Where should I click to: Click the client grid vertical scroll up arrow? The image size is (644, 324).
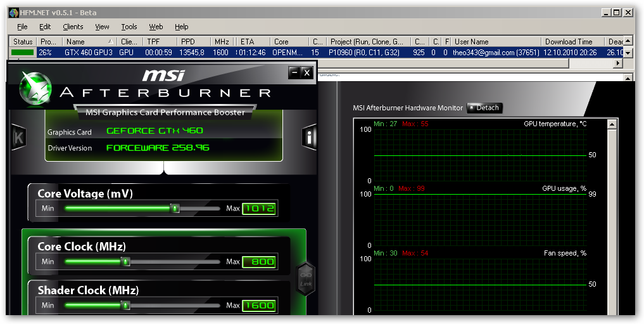pyautogui.click(x=628, y=41)
